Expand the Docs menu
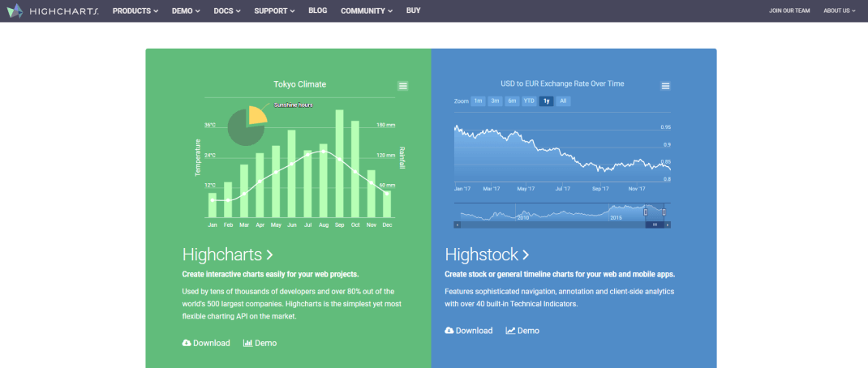 pyautogui.click(x=227, y=11)
